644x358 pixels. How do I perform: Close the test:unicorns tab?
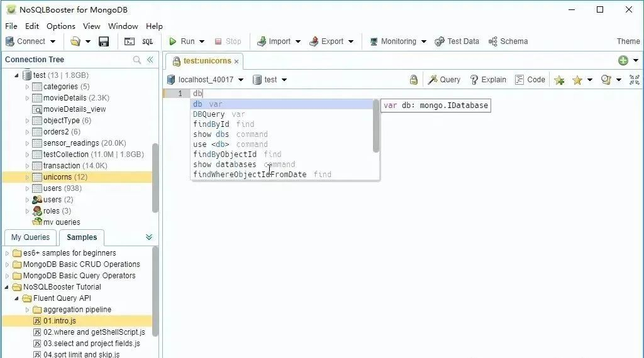point(236,62)
